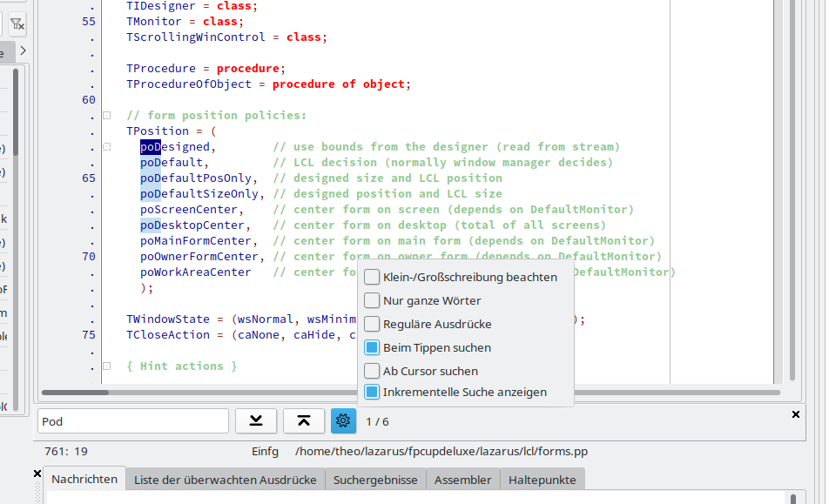The width and height of the screenshot is (829, 504).
Task: Click the TProcedureOfObject identifier
Action: pos(189,84)
